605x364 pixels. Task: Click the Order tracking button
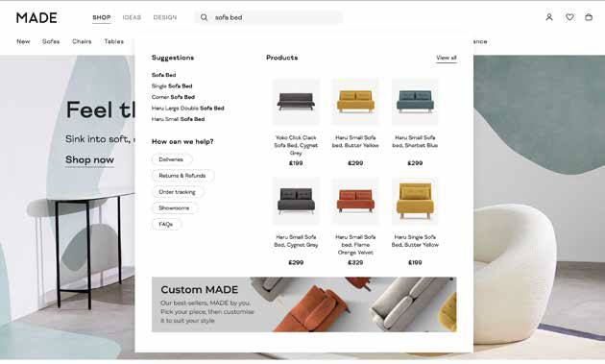(177, 192)
